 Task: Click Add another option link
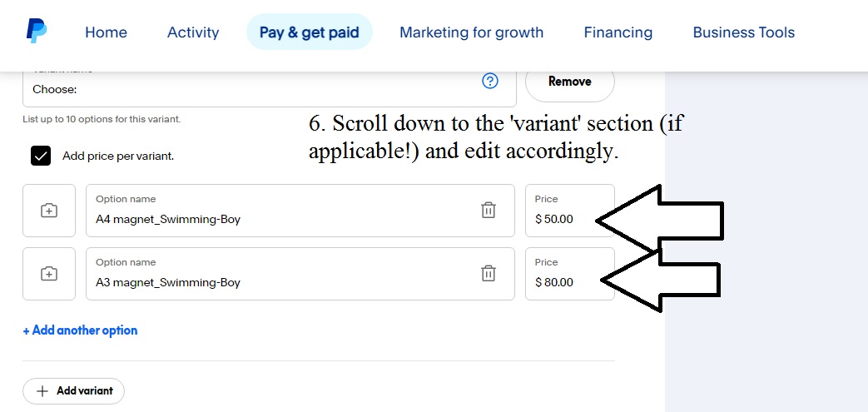click(x=80, y=330)
